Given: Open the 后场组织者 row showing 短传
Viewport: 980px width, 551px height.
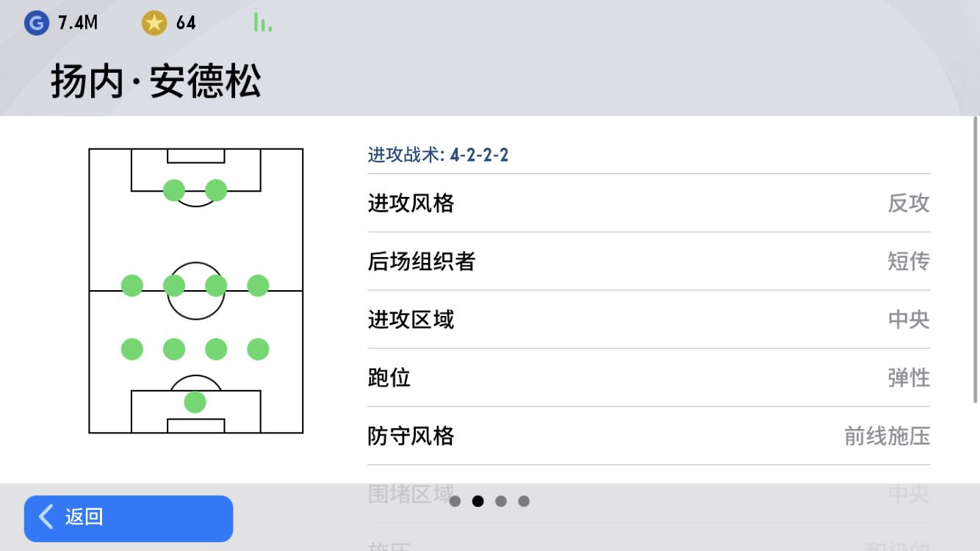Looking at the screenshot, I should click(x=649, y=262).
